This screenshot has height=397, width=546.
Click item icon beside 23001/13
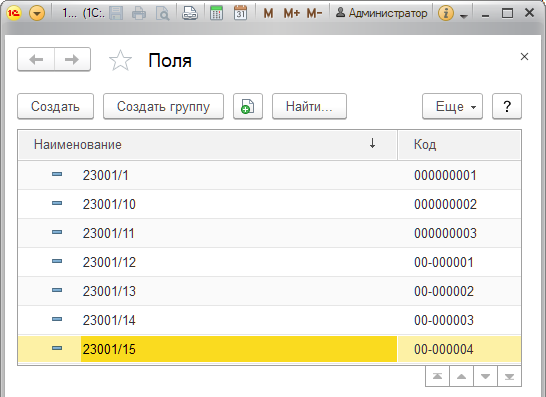57,290
